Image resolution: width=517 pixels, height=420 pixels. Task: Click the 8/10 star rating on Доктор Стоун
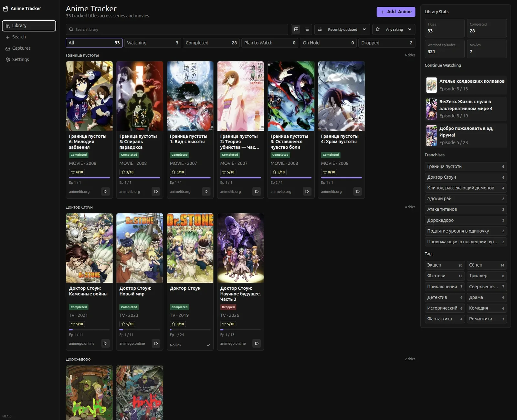pos(178,324)
